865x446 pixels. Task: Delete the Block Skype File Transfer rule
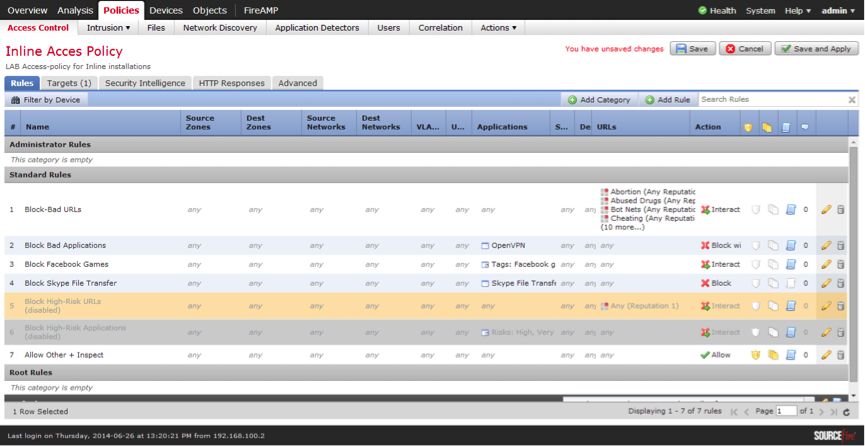pyautogui.click(x=841, y=283)
